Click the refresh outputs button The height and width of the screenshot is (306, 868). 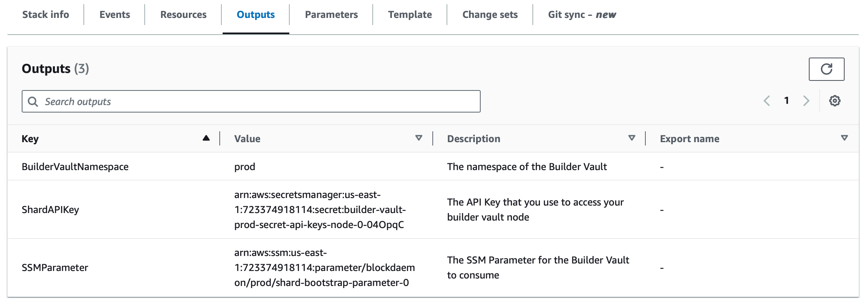coord(826,69)
